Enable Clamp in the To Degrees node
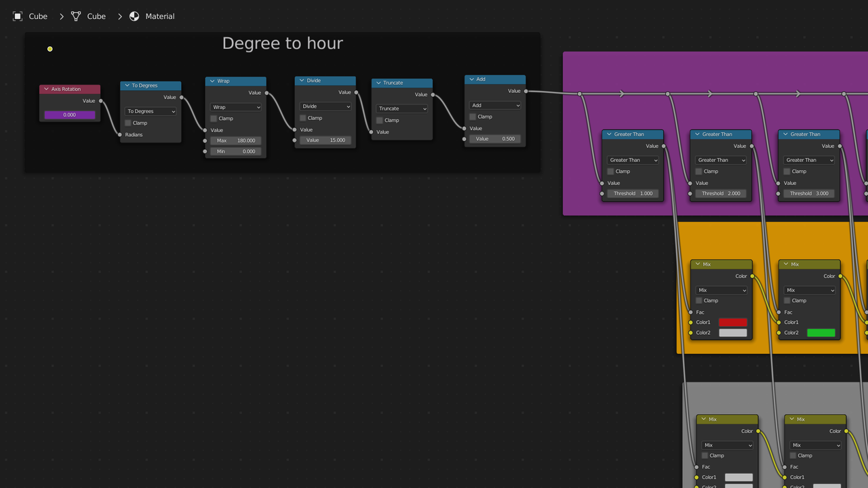Viewport: 868px width, 488px height. (128, 123)
